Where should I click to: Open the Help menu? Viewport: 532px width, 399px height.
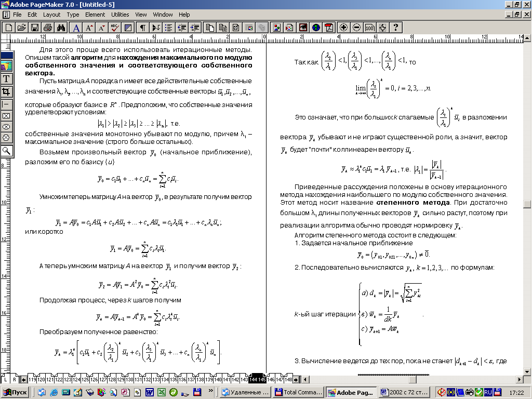coord(184,15)
